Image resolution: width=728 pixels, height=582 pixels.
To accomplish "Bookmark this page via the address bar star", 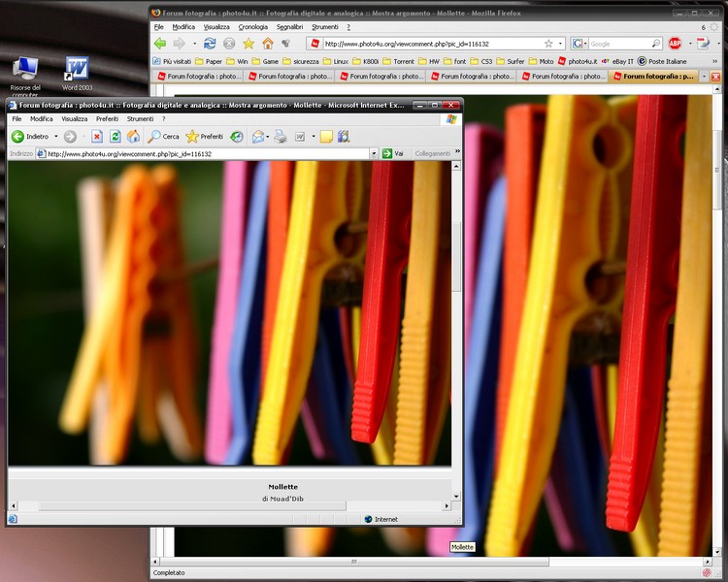I will coord(548,44).
